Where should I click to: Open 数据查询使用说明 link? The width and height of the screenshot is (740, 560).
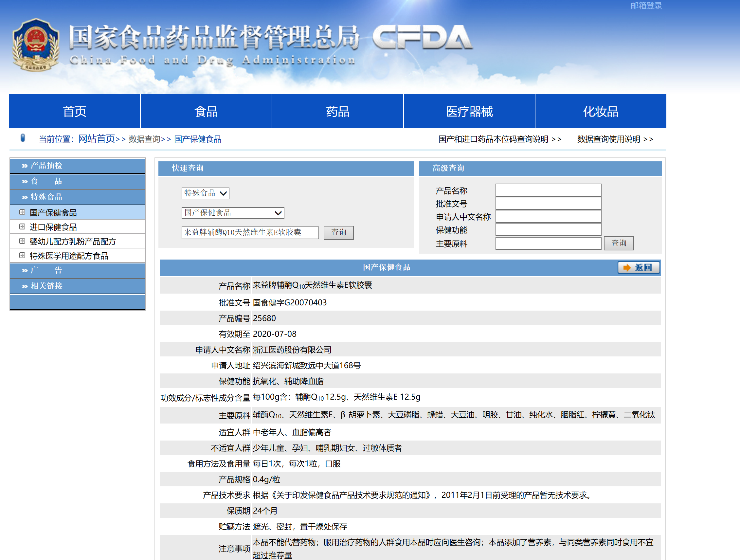(615, 139)
